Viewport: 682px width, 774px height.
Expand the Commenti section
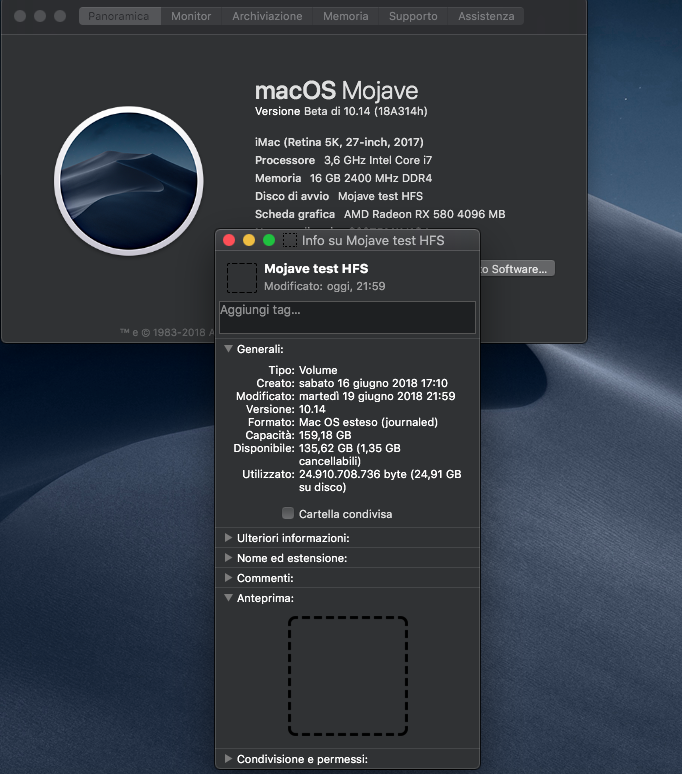pyautogui.click(x=228, y=578)
